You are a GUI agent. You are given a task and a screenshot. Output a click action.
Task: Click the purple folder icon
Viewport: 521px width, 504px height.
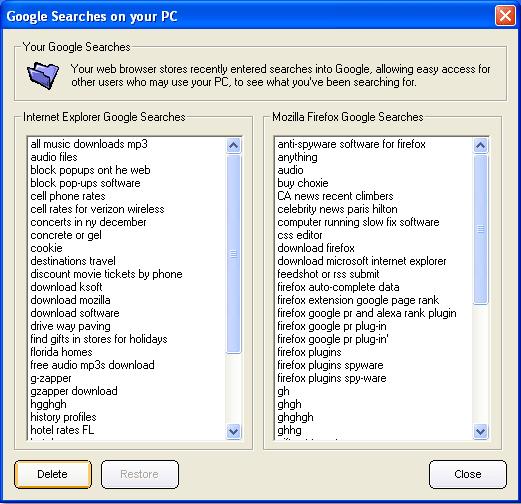43,75
